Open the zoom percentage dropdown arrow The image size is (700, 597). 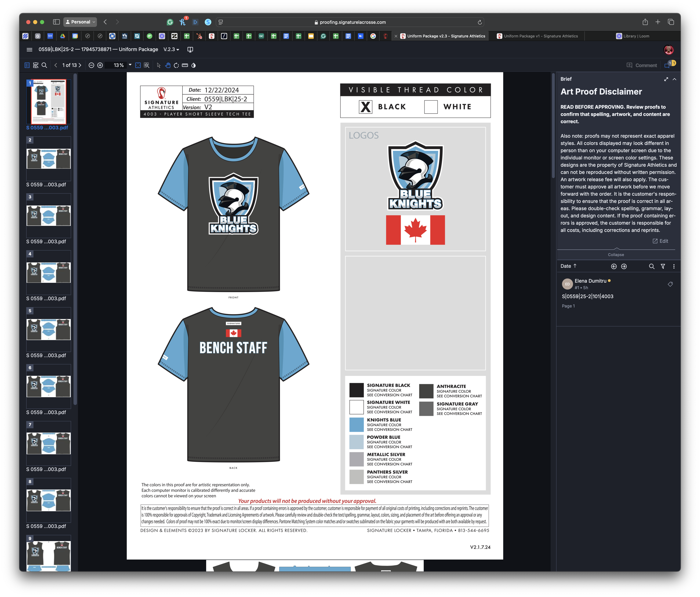(130, 65)
